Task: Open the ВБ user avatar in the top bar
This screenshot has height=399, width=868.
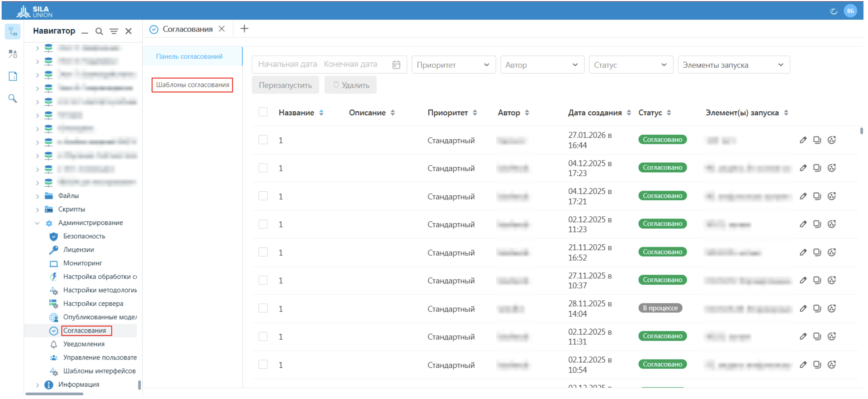Action: tap(850, 11)
